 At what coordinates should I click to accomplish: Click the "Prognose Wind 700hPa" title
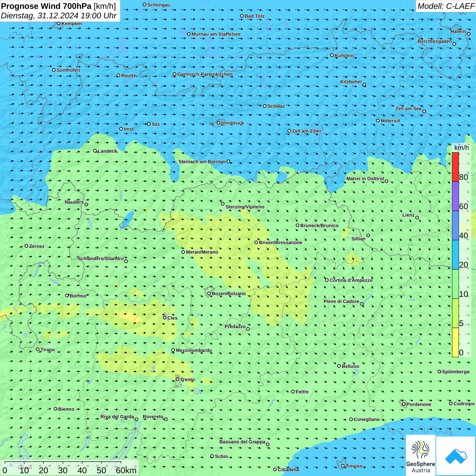(47, 6)
